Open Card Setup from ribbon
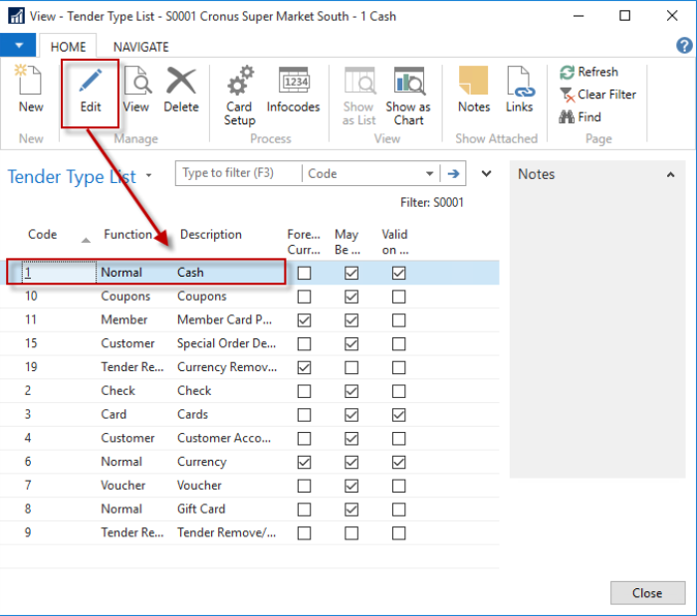This screenshot has width=697, height=616. coord(239,97)
